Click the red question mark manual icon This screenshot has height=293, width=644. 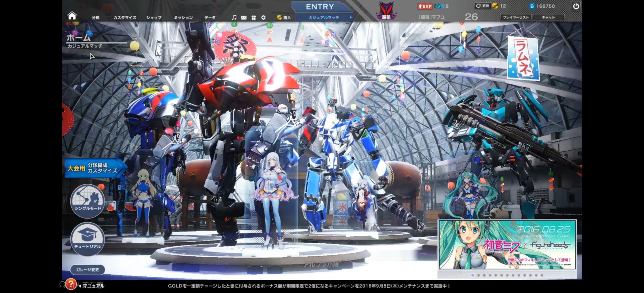71,284
